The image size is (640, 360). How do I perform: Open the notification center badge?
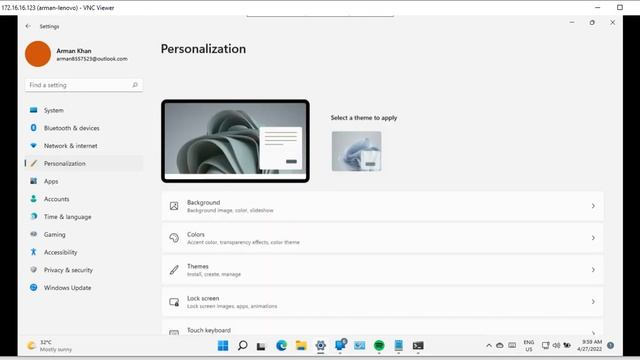[611, 346]
